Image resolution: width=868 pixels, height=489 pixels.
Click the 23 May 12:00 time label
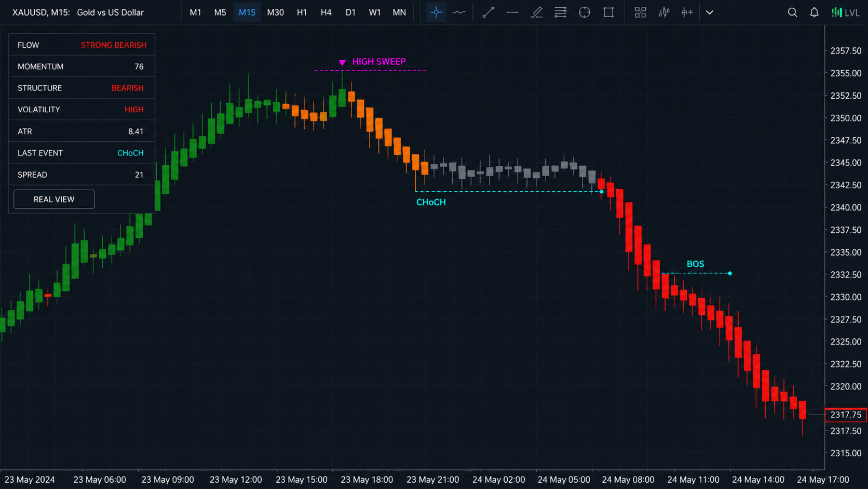[236, 480]
